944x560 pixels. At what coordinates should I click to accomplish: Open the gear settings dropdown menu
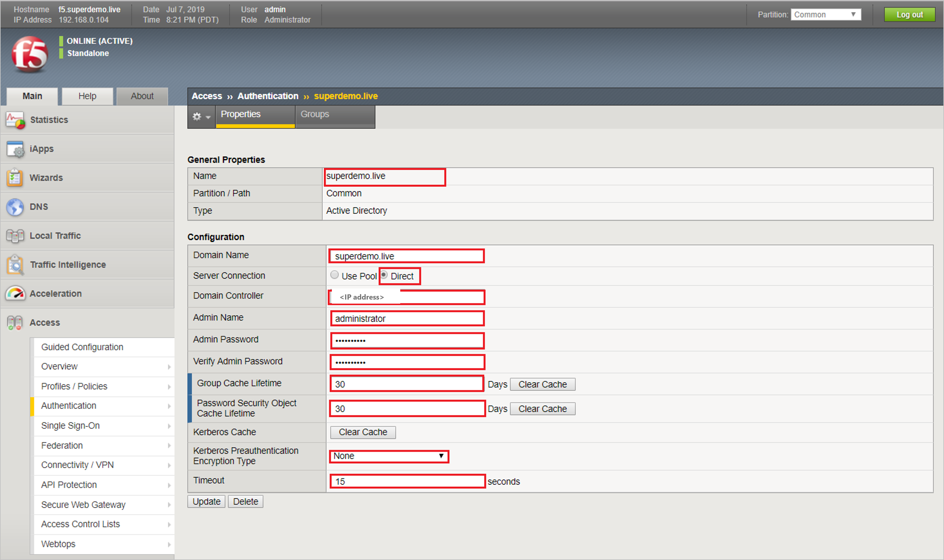click(x=201, y=117)
